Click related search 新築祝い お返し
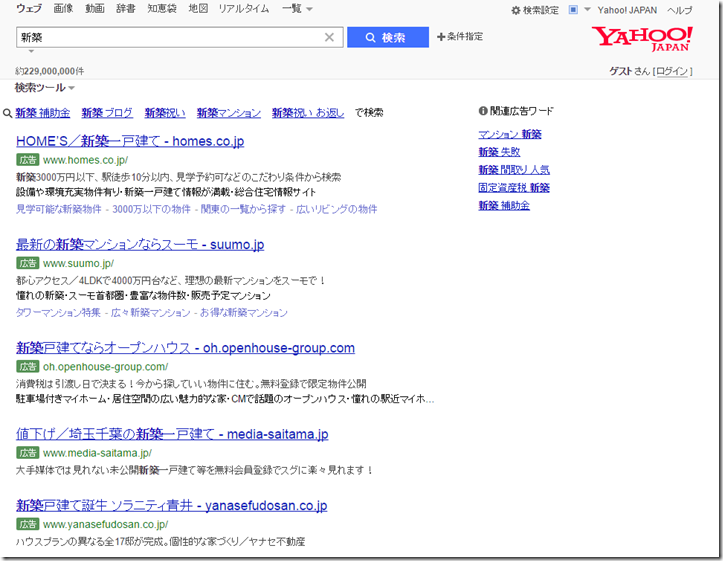Viewport: 723px width, 561px height. click(x=308, y=112)
